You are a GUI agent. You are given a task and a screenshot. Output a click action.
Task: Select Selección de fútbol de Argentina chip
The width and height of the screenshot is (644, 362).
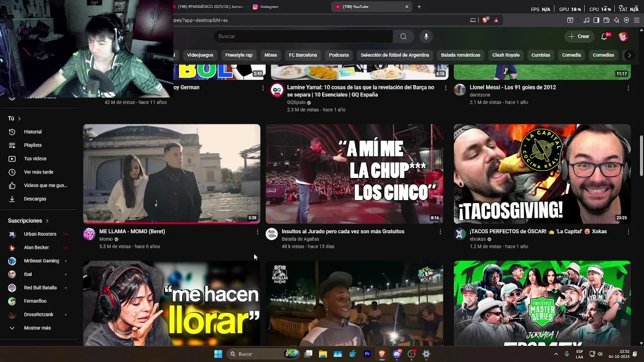[x=395, y=55]
